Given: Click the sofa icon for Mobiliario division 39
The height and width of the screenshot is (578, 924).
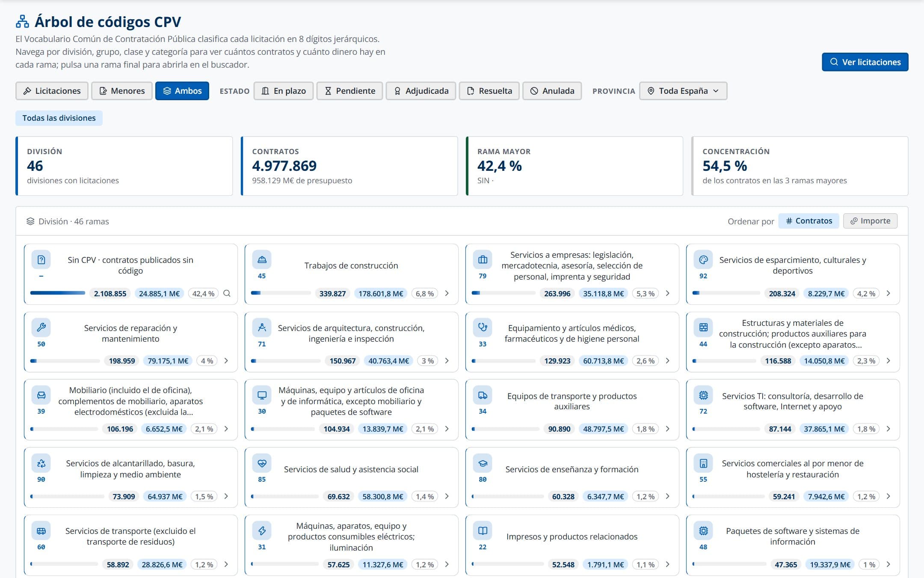Looking at the screenshot, I should coord(41,395).
